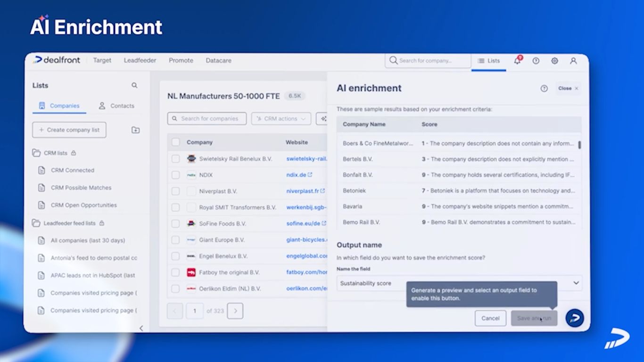Click the AI enrichment help icon
The width and height of the screenshot is (644, 362).
(x=544, y=89)
